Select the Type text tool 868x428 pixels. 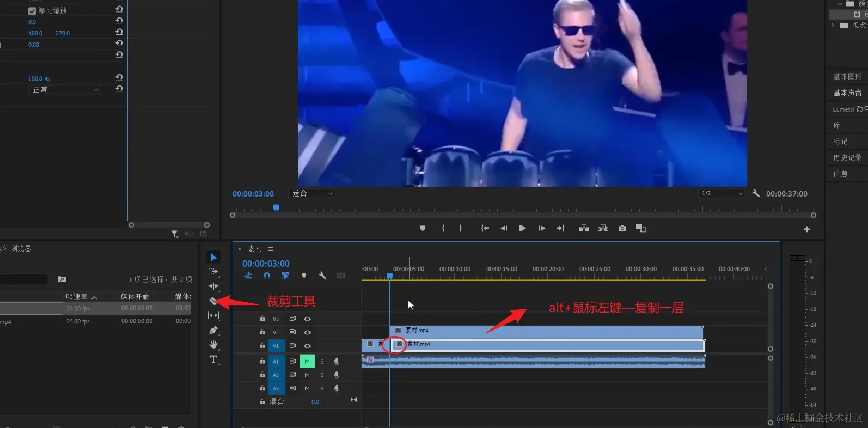coord(213,359)
